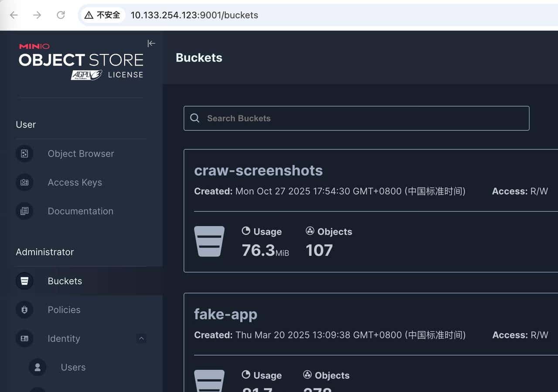Select the Buckets icon in sidebar
558x392 pixels.
coord(24,281)
